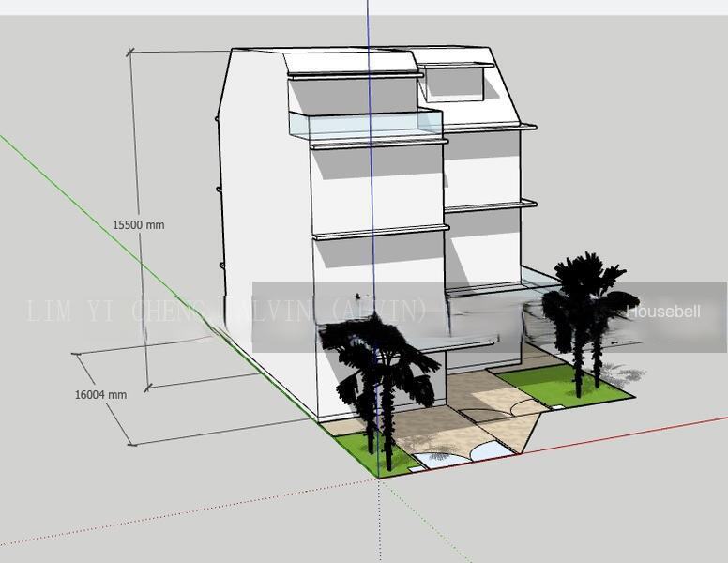Click the glass balcony railing on top floor
The image size is (728, 563).
pyautogui.click(x=366, y=124)
